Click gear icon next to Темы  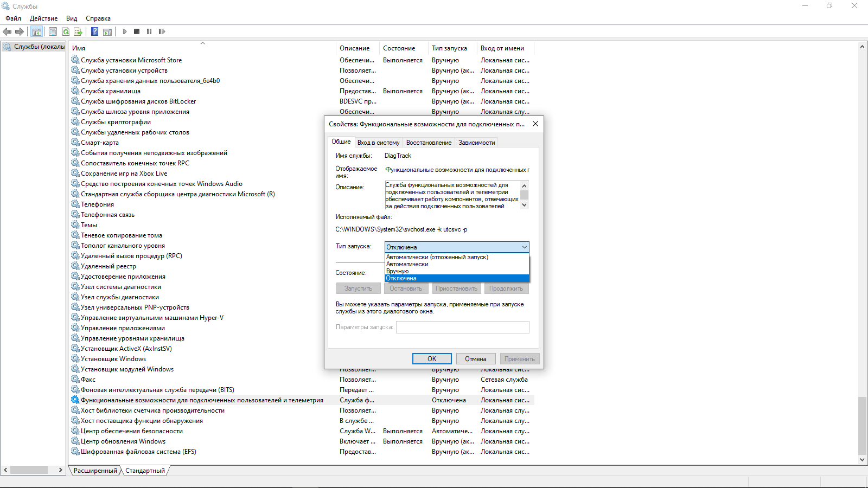click(x=75, y=225)
